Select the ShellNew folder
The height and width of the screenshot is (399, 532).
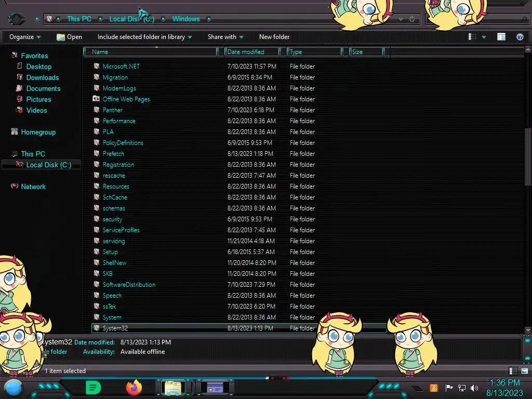point(114,262)
